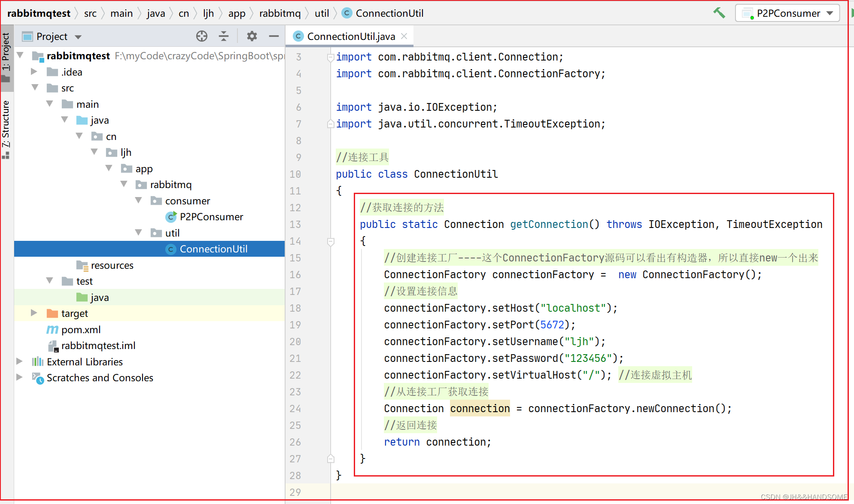Click the collapse all icon in Project panel
854x504 pixels.
[x=224, y=36]
